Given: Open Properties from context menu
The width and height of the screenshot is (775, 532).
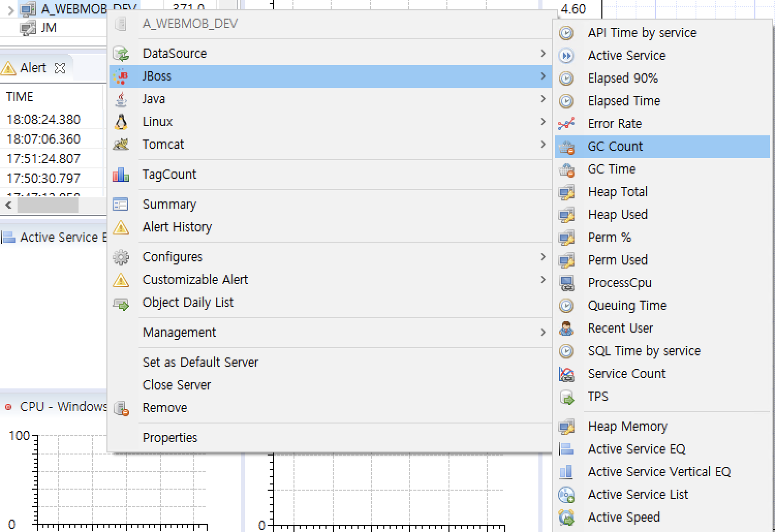Looking at the screenshot, I should point(331,437).
